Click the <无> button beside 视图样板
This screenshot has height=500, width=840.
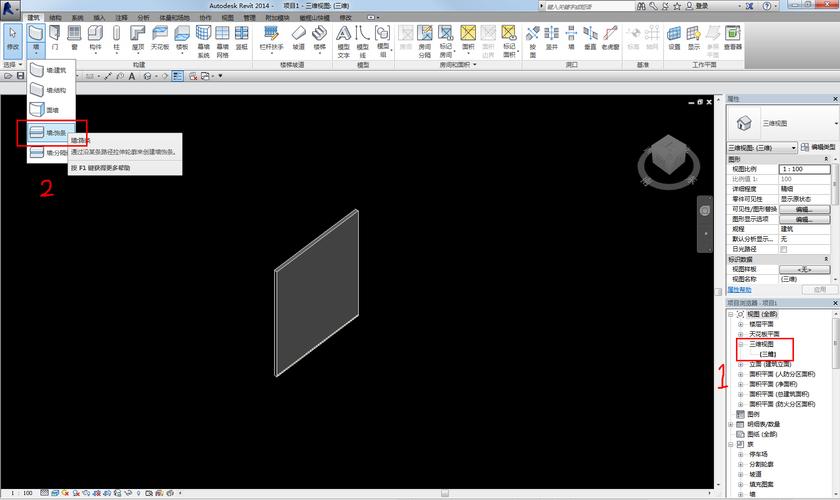pos(804,270)
